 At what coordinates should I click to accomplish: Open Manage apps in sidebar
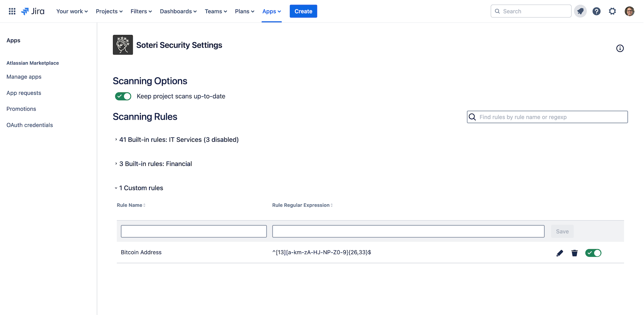[24, 77]
